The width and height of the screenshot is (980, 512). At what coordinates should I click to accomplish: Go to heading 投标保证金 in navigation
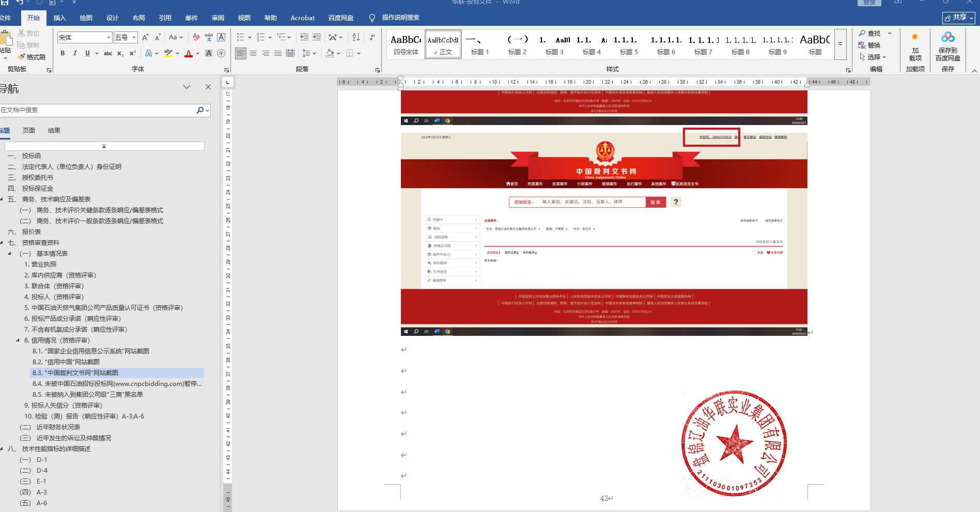point(38,189)
